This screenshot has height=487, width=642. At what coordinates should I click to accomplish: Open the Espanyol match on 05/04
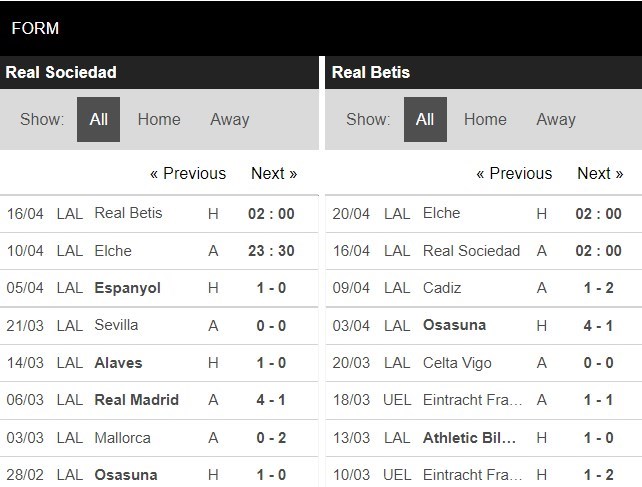tap(159, 288)
